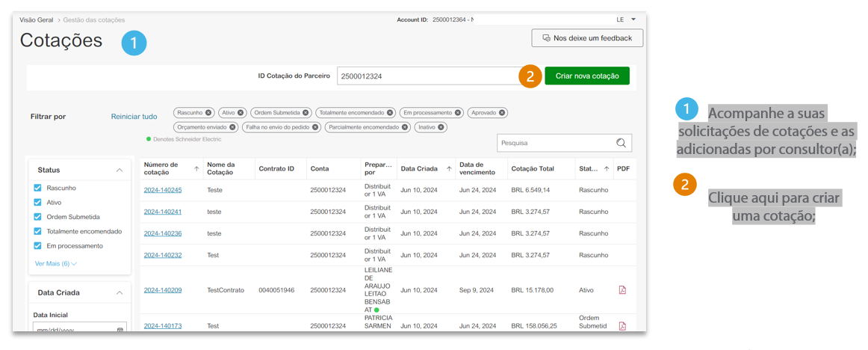This screenshot has height=350, width=868.
Task: Click the Pesquisa search field
Action: pyautogui.click(x=564, y=143)
